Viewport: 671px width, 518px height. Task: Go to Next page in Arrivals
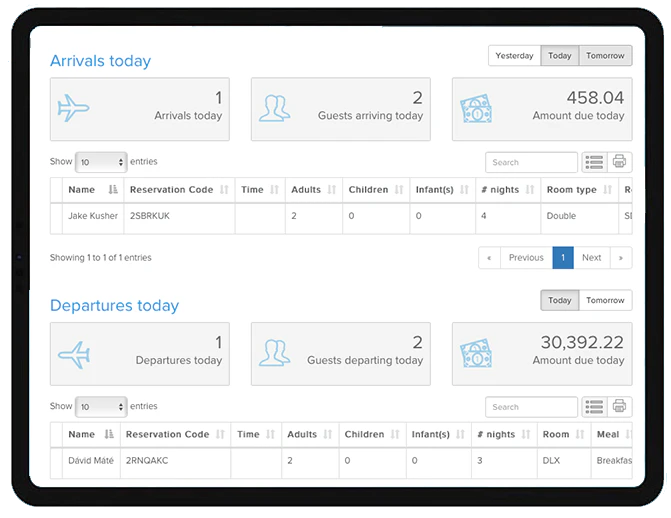point(591,258)
